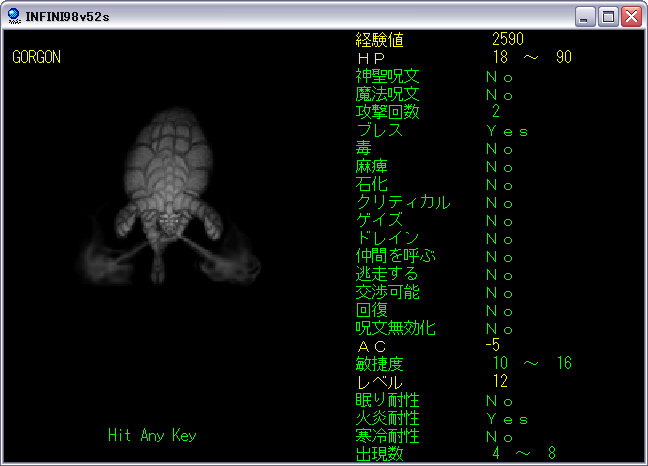Close the INFINI98v52s window
Image resolution: width=648 pixels, height=466 pixels.
631,17
